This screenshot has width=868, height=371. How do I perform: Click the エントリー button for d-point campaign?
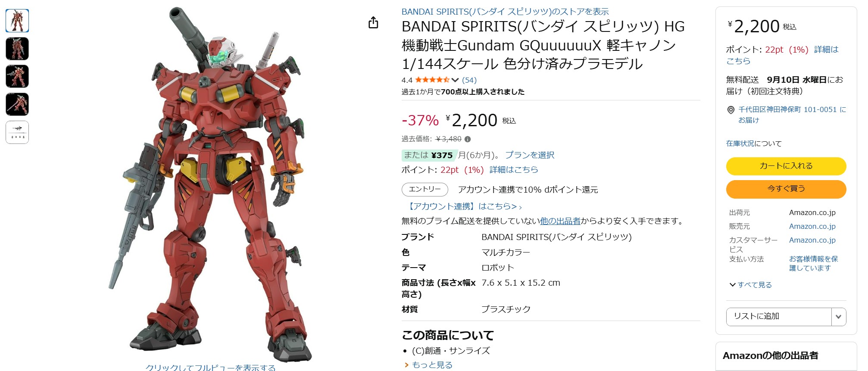point(425,190)
